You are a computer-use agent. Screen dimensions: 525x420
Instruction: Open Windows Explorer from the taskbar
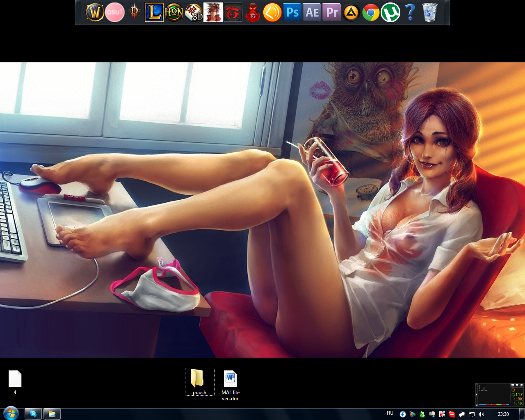point(52,413)
